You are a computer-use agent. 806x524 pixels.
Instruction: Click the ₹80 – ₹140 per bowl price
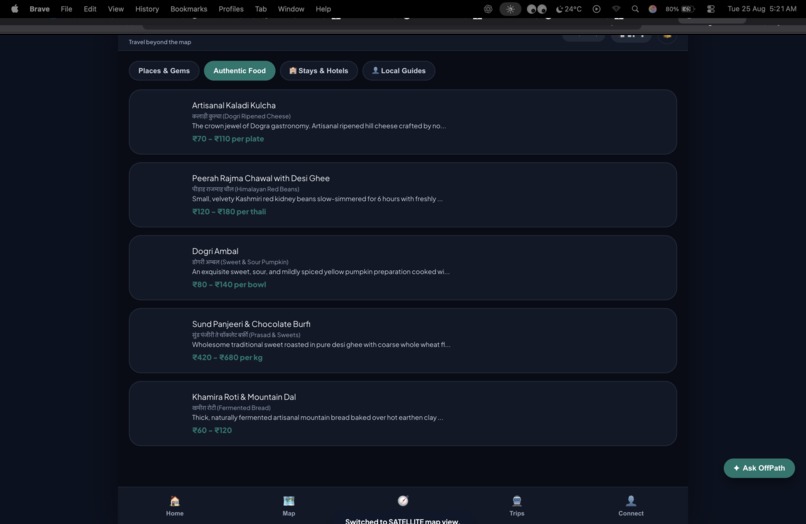(x=229, y=285)
